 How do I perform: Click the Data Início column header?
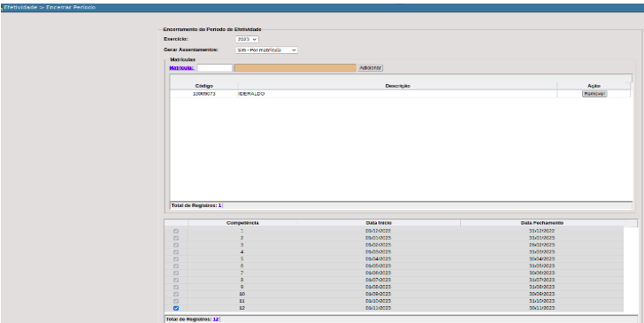tap(379, 223)
